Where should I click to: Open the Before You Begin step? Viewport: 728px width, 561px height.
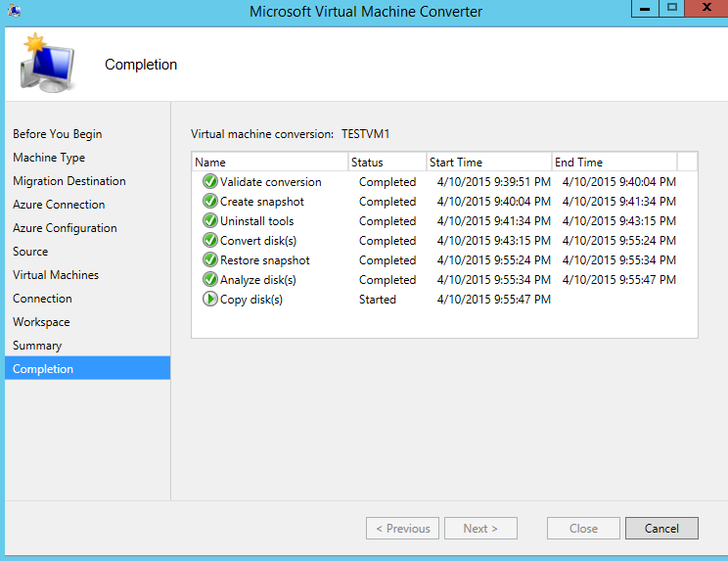click(x=57, y=134)
